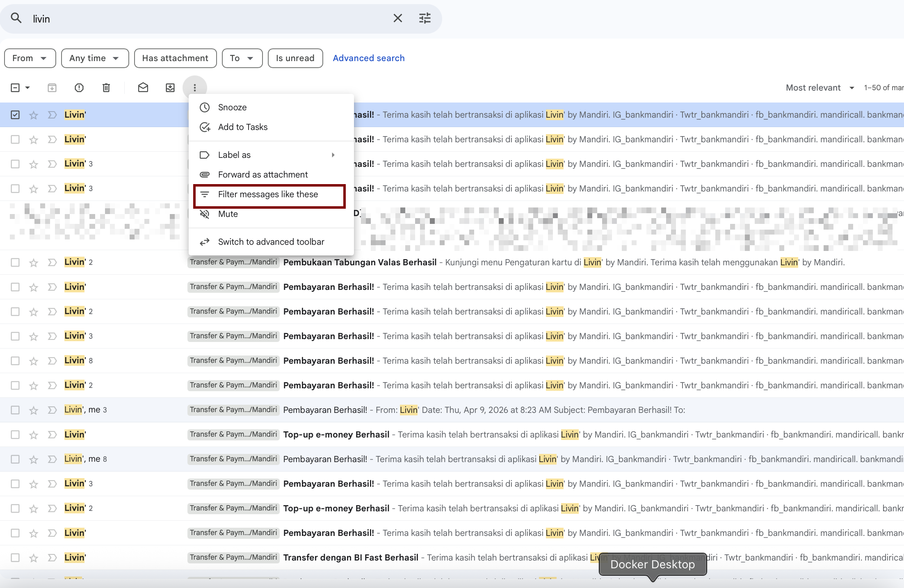Open the Most relevant sort dropdown
The height and width of the screenshot is (588, 904).
tap(820, 88)
